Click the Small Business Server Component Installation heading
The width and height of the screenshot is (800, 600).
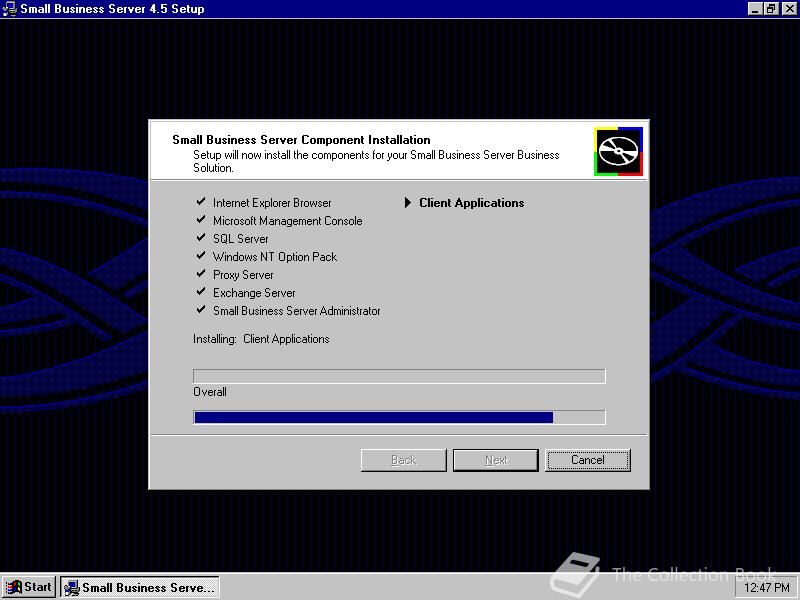pyautogui.click(x=301, y=140)
